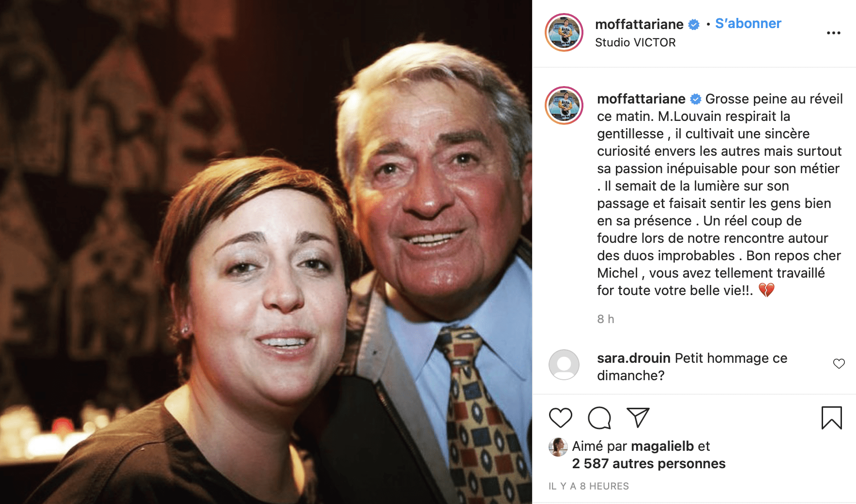Open the three-dot more options menu

point(834,33)
